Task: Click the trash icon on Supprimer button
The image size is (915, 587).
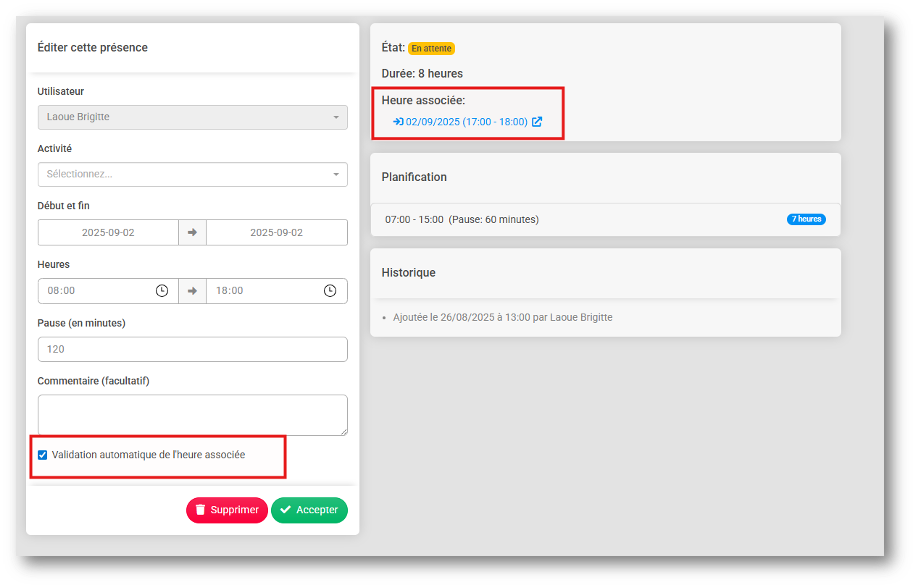Action: pos(200,510)
